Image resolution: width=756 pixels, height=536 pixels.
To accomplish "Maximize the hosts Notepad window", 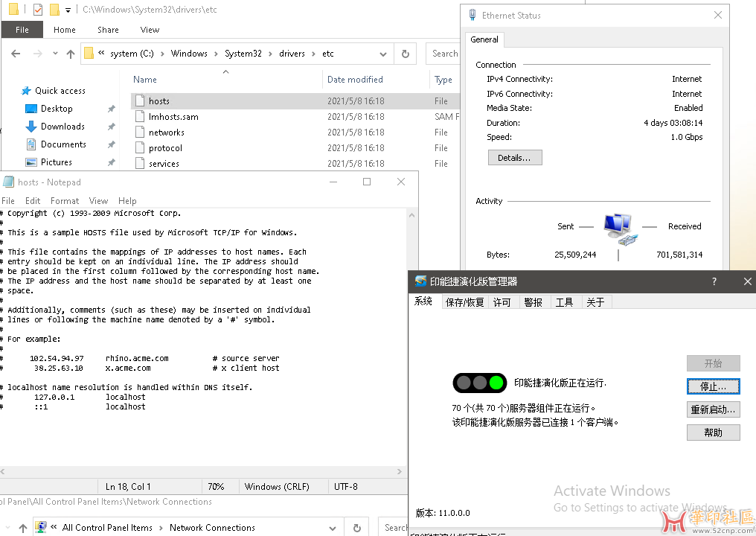I will point(367,182).
